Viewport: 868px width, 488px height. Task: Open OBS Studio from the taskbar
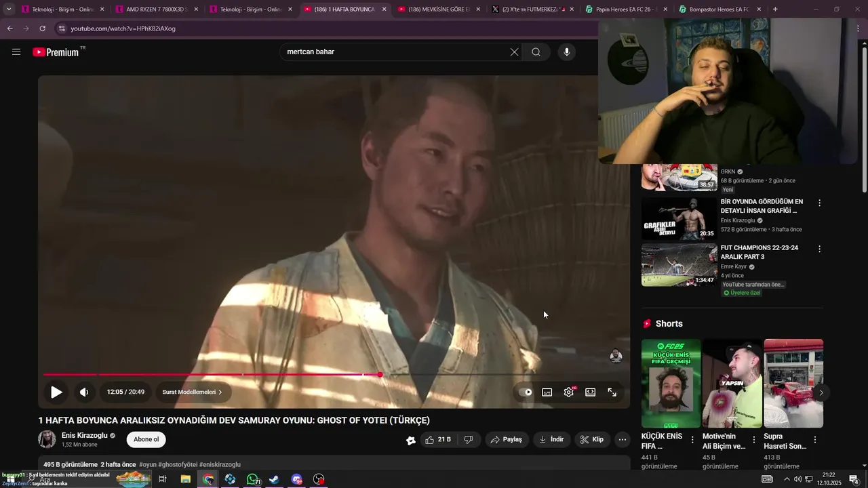[x=319, y=479]
